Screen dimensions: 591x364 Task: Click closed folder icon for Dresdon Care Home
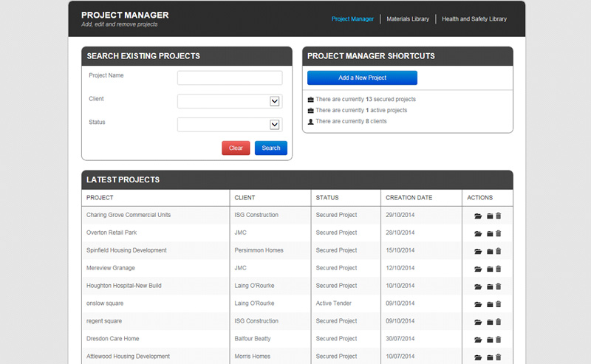(x=490, y=340)
